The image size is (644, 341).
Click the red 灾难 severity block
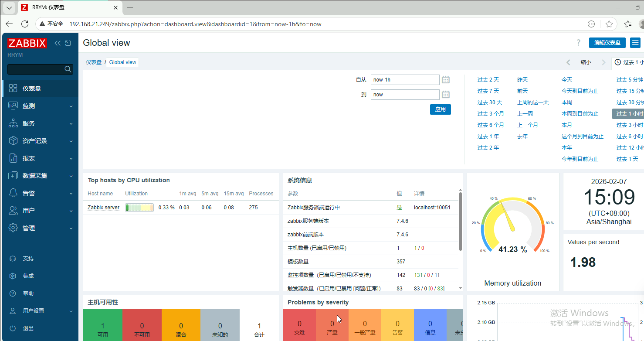[299, 328]
